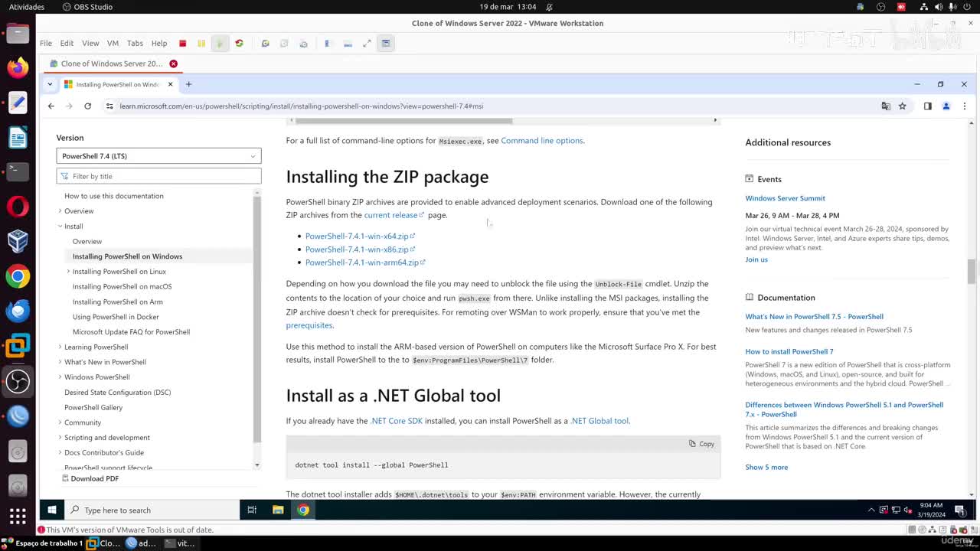The image size is (980, 551).
Task: Close the Clone of Windows Server VM tab
Action: 173,64
